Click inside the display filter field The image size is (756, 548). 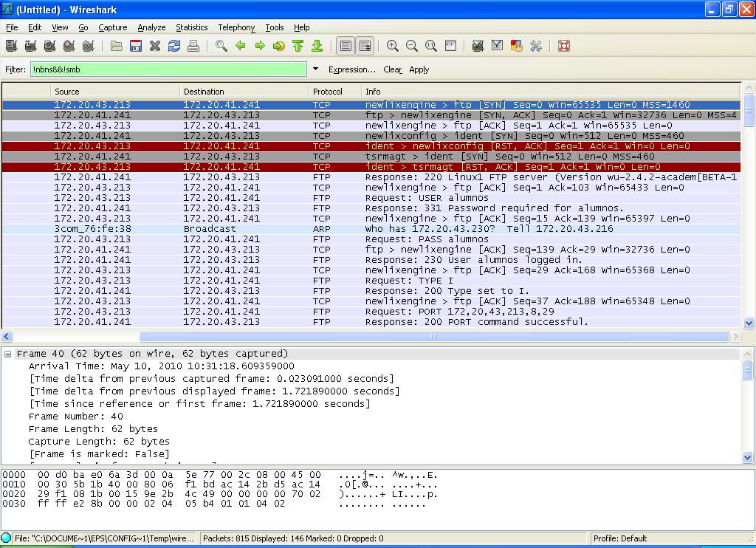coord(168,69)
